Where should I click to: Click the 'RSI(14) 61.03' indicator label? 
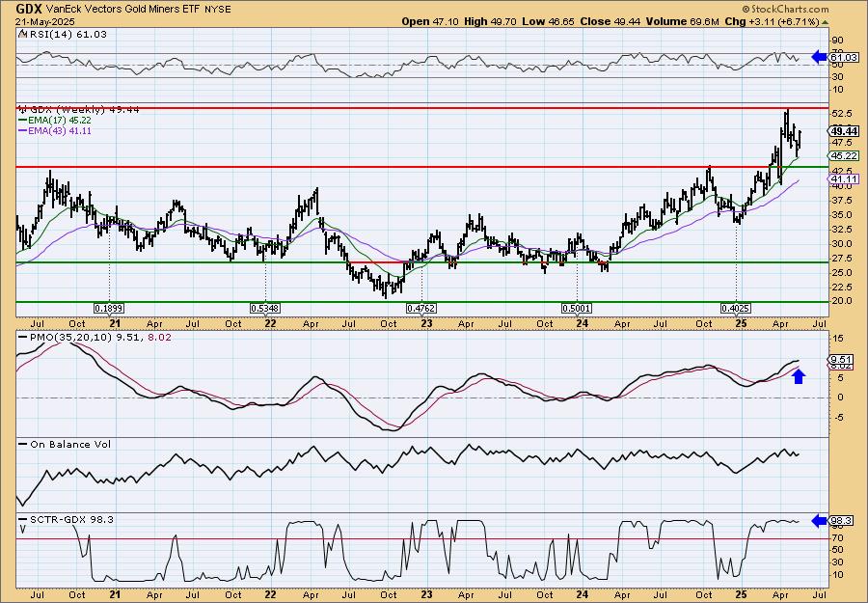pyautogui.click(x=67, y=34)
